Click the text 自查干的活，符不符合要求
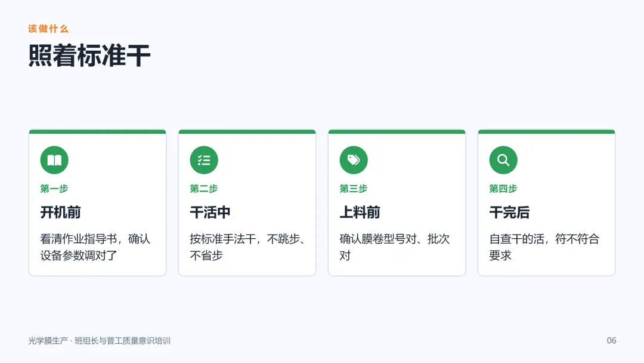 pos(544,247)
